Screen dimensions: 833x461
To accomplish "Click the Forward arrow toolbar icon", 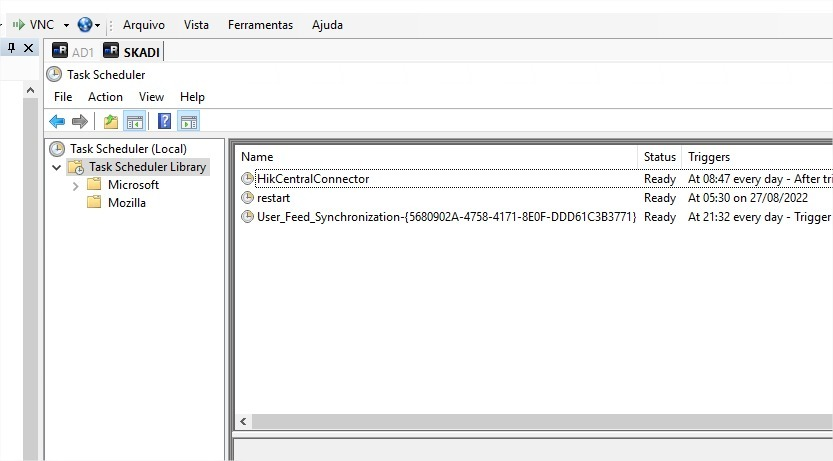I will point(80,122).
